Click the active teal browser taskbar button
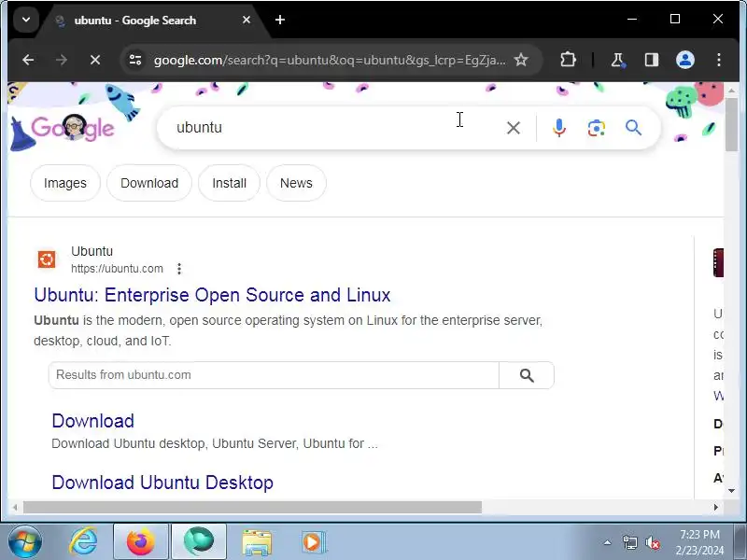This screenshot has height=560, width=747. click(x=199, y=542)
